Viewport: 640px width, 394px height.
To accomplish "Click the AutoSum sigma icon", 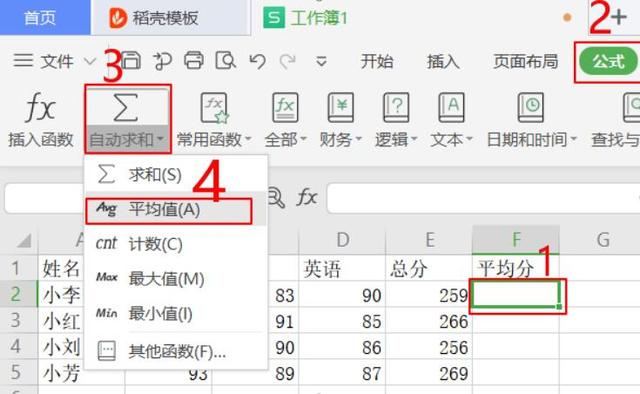I will click(126, 108).
